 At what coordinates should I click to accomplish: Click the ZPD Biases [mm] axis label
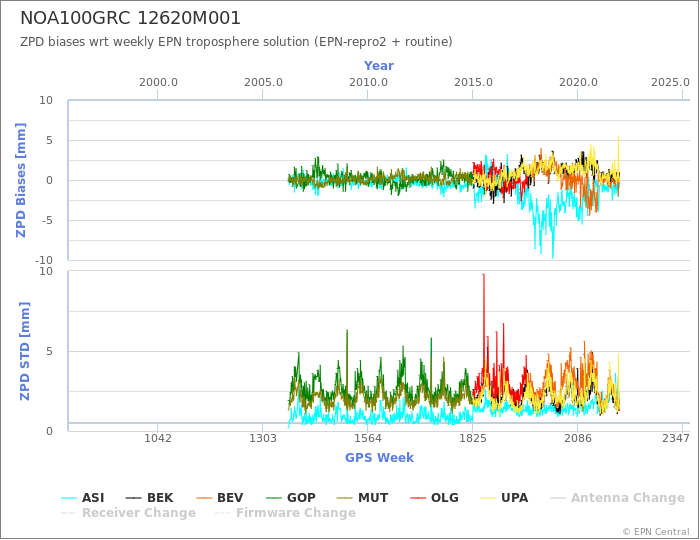click(21, 180)
